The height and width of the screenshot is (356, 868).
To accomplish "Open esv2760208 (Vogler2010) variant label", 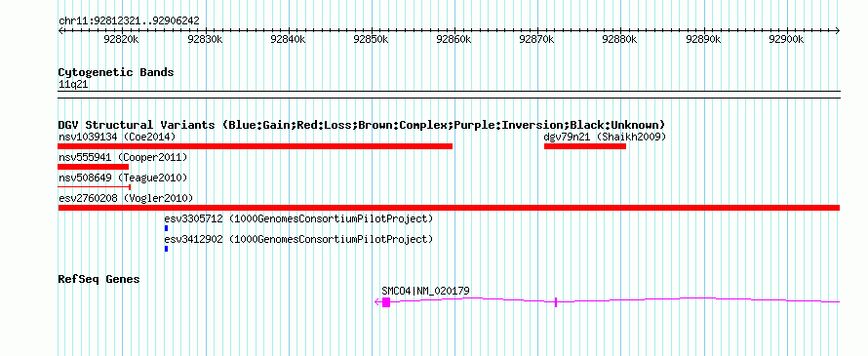I will [126, 198].
